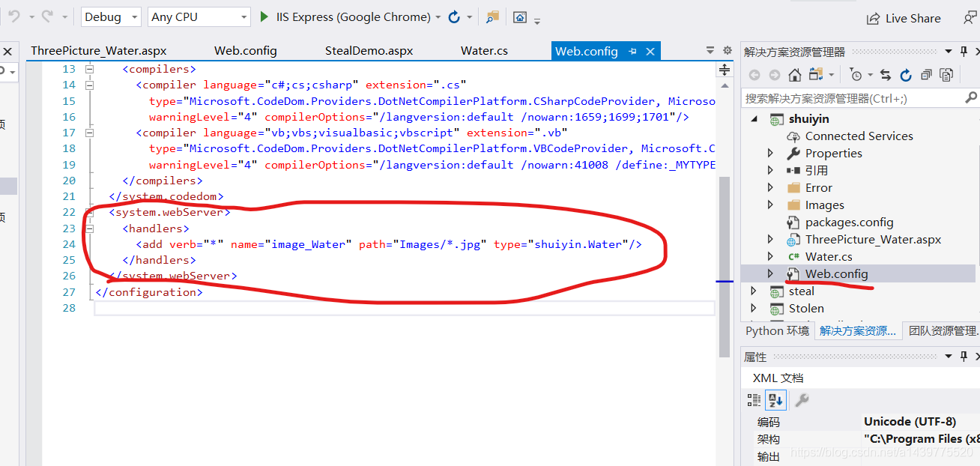Click the Redo arrow in the toolbar
Image resolution: width=980 pixels, height=466 pixels.
[47, 16]
